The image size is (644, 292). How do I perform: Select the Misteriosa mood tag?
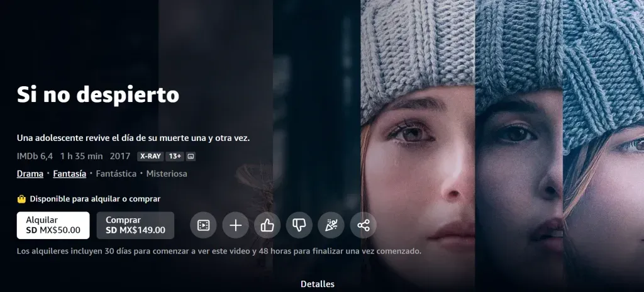pyautogui.click(x=167, y=174)
